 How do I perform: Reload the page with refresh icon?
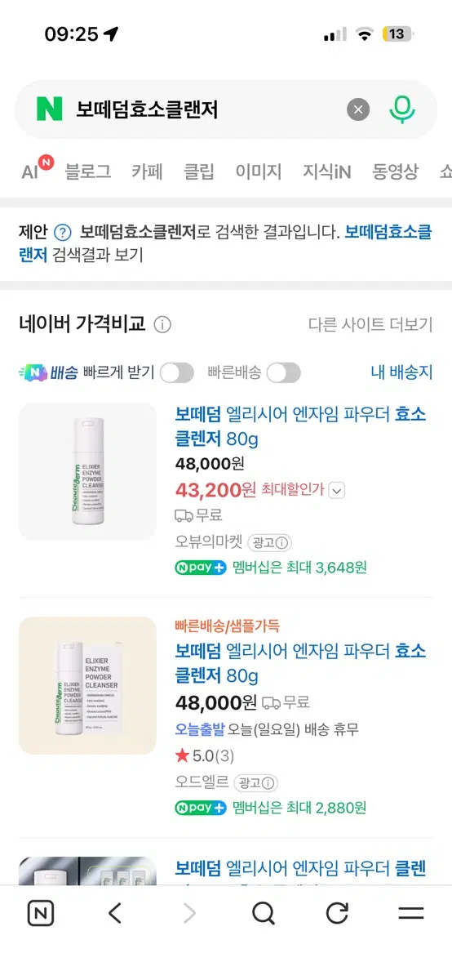(x=337, y=913)
